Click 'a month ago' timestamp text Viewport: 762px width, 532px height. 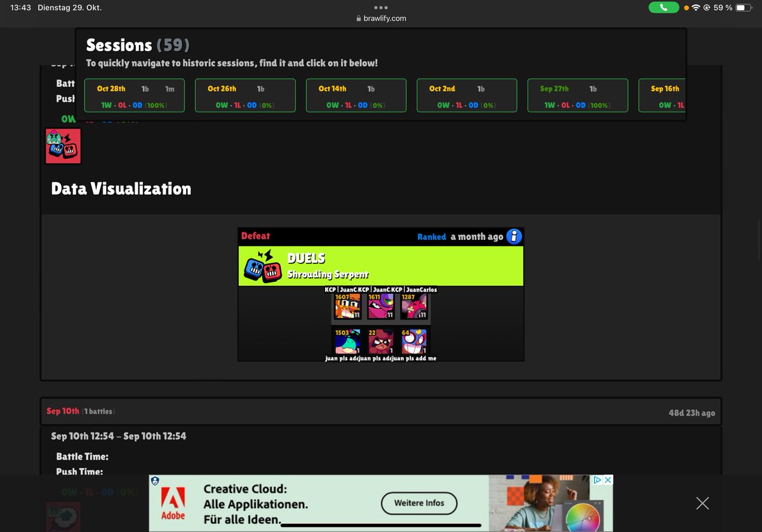pos(477,237)
